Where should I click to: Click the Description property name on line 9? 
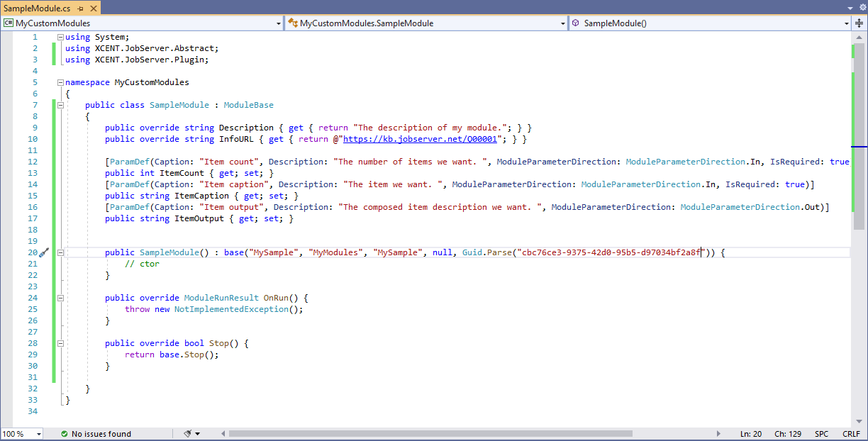tap(246, 128)
